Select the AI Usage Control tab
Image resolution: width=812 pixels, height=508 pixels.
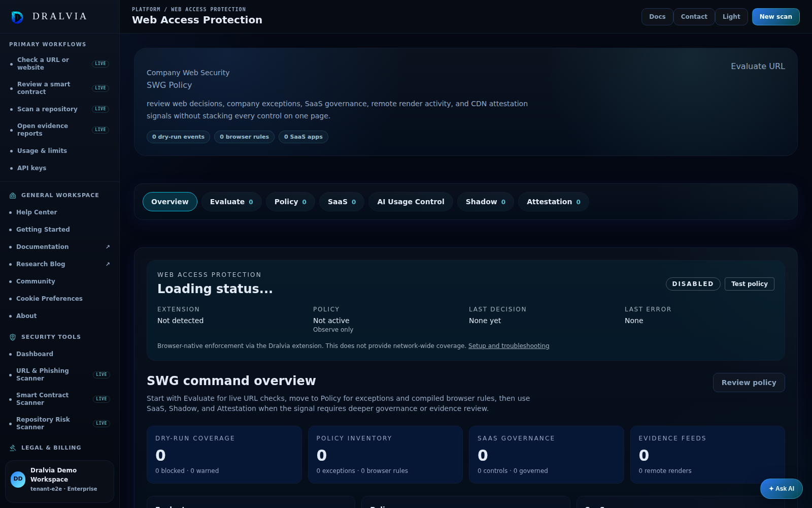(411, 202)
